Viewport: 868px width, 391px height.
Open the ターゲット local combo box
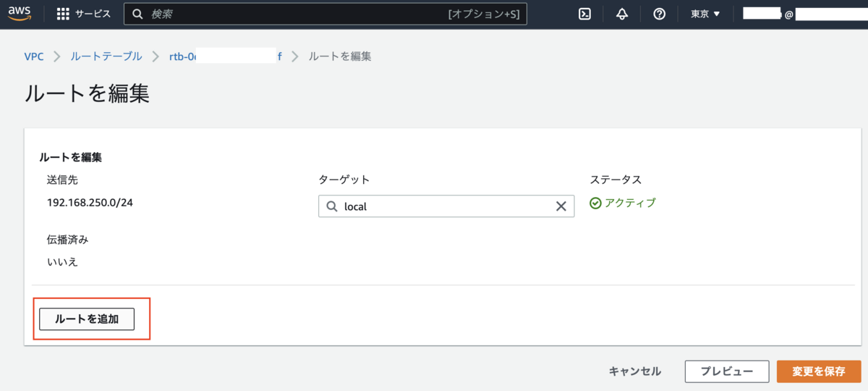point(446,206)
